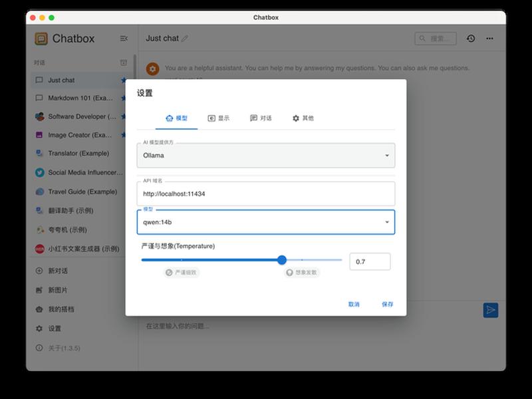Image resolution: width=532 pixels, height=399 pixels.
Task: Open the 模型 (Model) settings tab
Action: 176,118
